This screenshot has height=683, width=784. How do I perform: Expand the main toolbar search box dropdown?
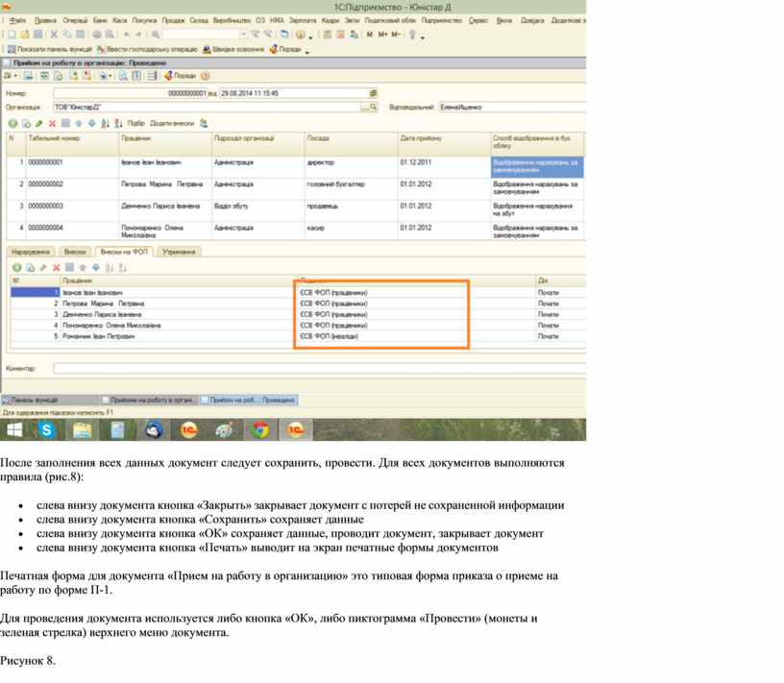pyautogui.click(x=243, y=35)
